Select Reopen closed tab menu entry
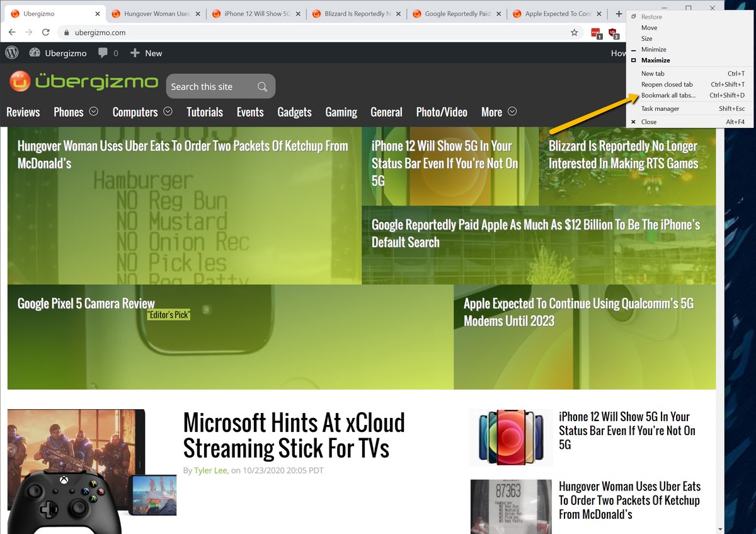Viewport: 756px width, 534px height. pos(689,84)
